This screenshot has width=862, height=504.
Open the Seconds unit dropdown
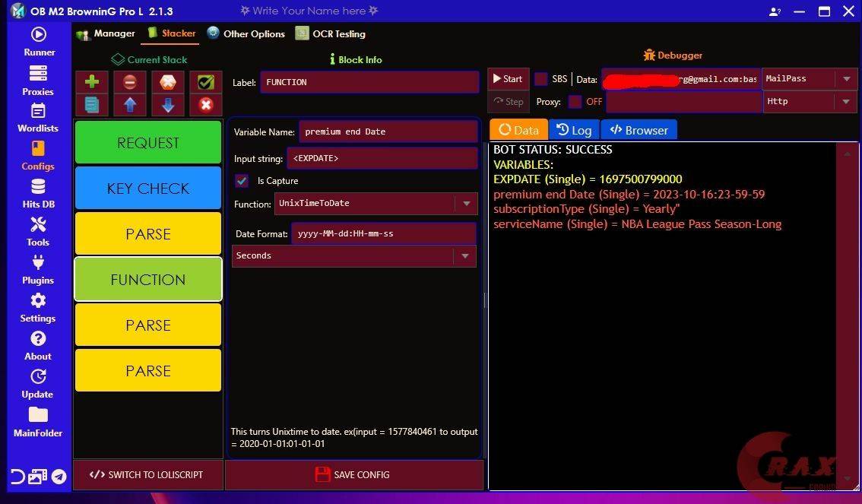(354, 255)
